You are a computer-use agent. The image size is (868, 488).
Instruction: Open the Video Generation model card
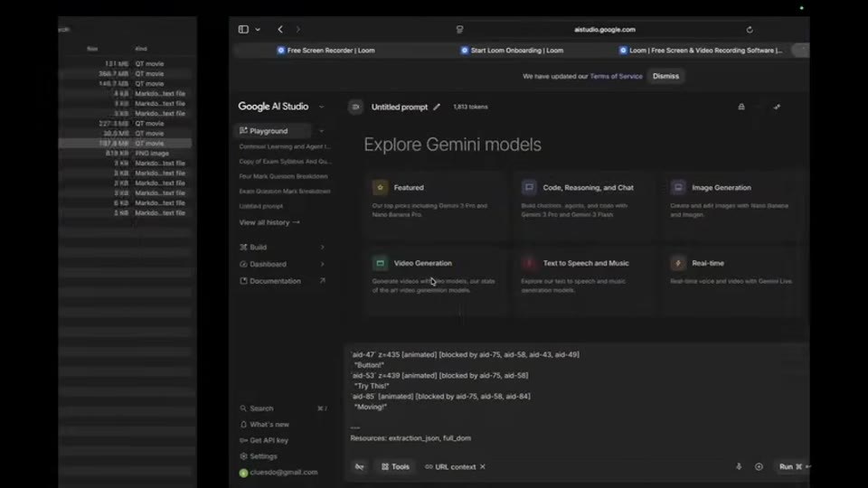tap(436, 281)
